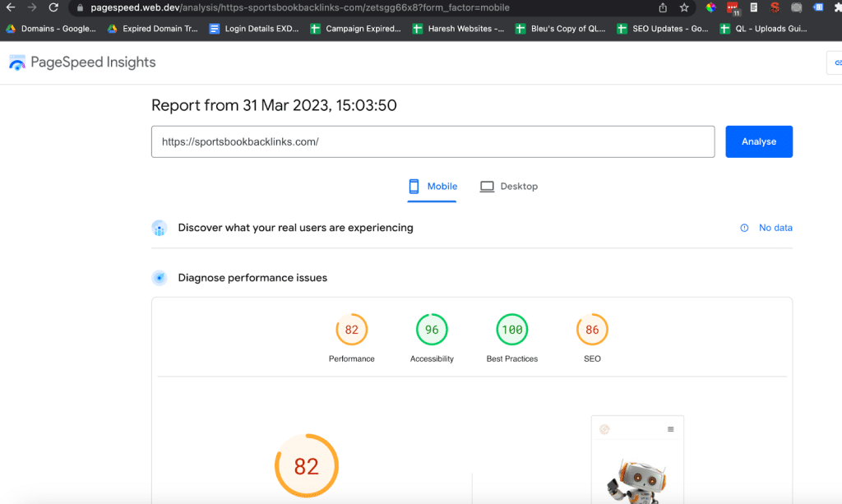
Task: Jump to Performance score gauge 82
Action: pos(352,331)
